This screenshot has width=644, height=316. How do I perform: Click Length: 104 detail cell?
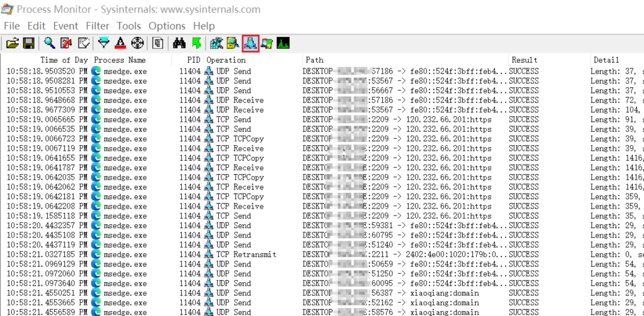click(x=616, y=109)
